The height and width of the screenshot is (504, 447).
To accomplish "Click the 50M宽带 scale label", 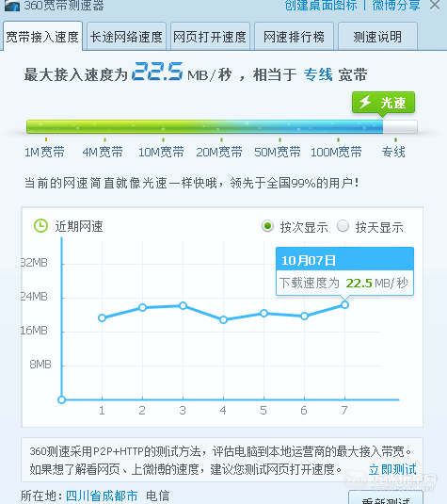I will [x=278, y=152].
